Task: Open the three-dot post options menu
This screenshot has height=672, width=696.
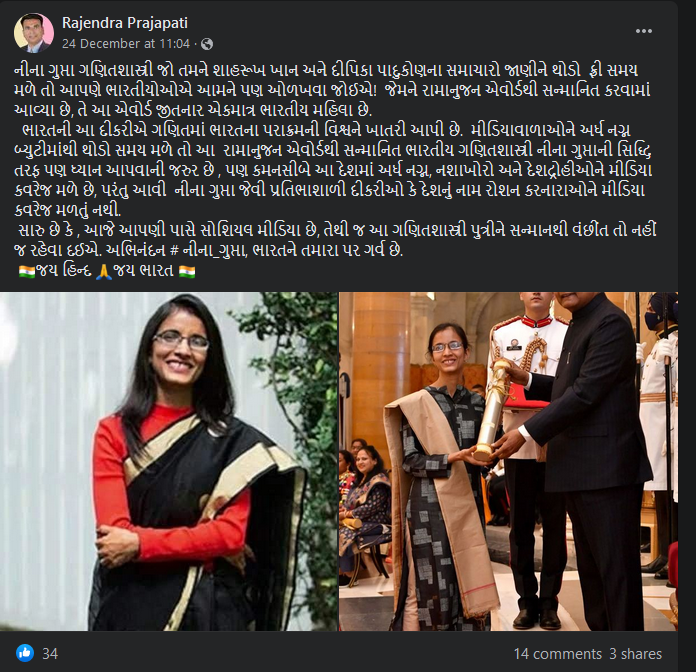Action: pos(643,31)
